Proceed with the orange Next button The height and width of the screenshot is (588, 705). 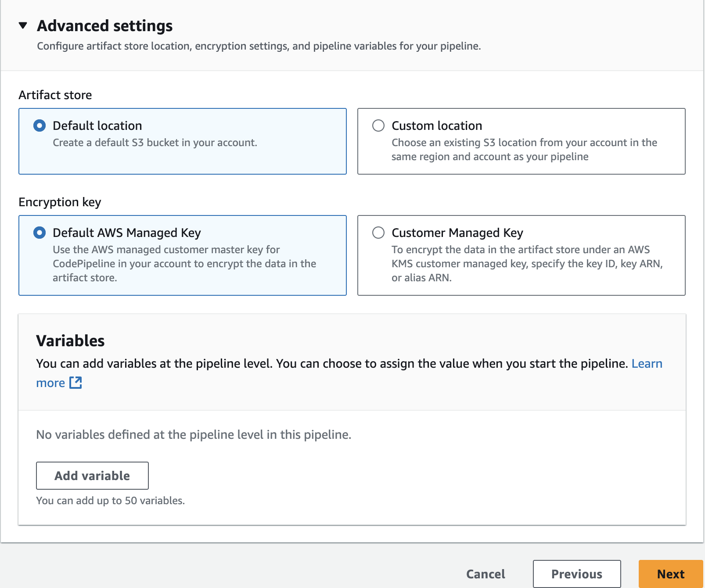[670, 574]
